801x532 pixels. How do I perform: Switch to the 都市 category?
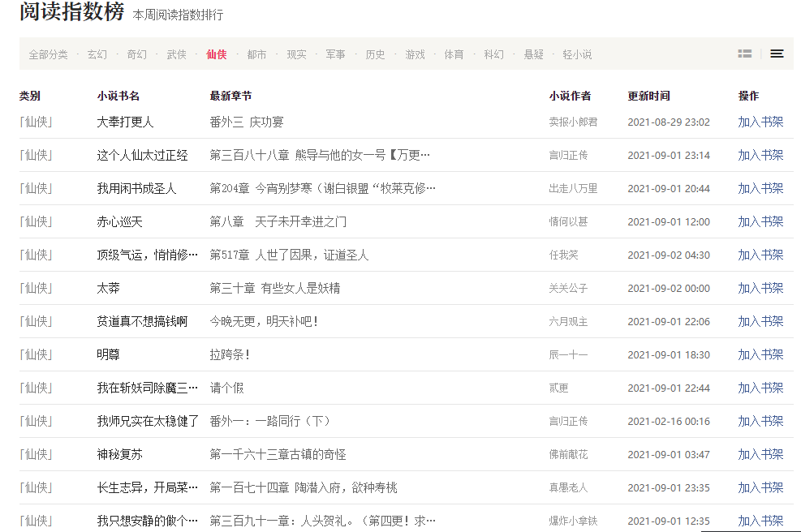pos(256,54)
